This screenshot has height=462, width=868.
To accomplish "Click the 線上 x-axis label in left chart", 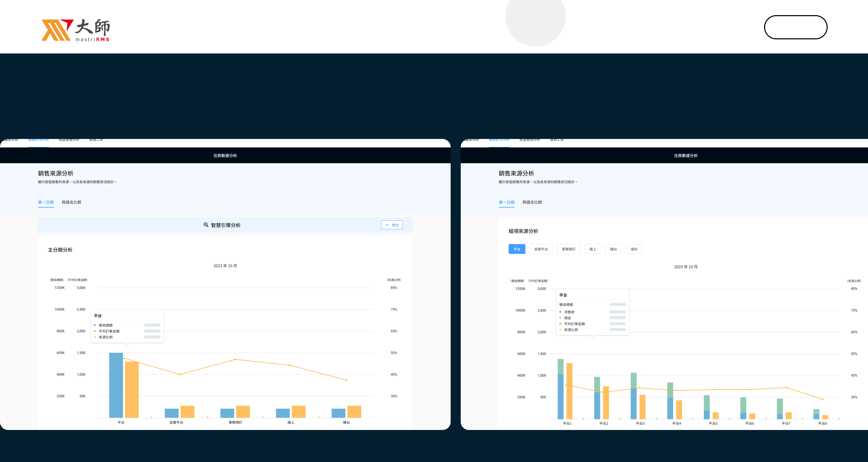I will 291,423.
